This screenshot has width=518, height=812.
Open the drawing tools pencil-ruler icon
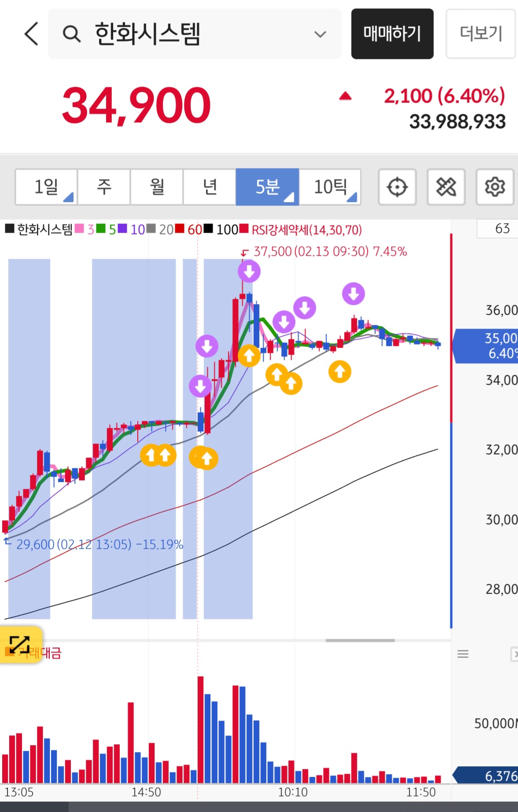(446, 187)
